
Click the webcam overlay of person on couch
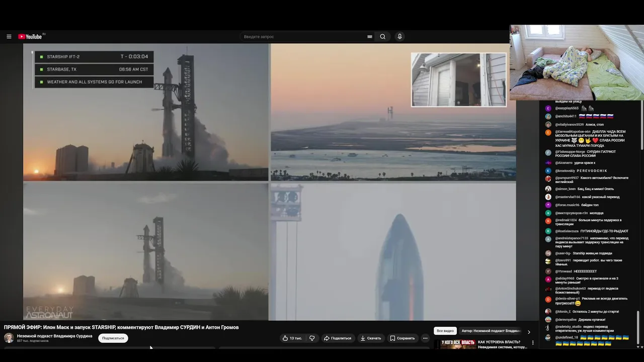click(x=577, y=63)
